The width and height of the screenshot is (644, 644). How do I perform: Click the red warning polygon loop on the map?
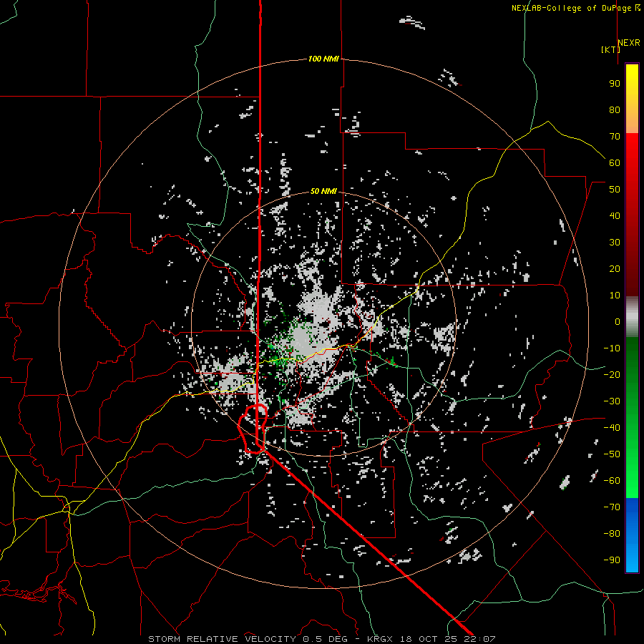253,429
